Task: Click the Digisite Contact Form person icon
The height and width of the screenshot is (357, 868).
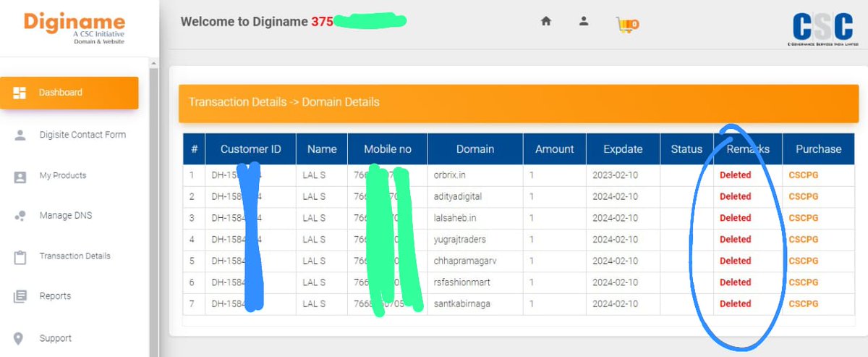Action: [20, 135]
